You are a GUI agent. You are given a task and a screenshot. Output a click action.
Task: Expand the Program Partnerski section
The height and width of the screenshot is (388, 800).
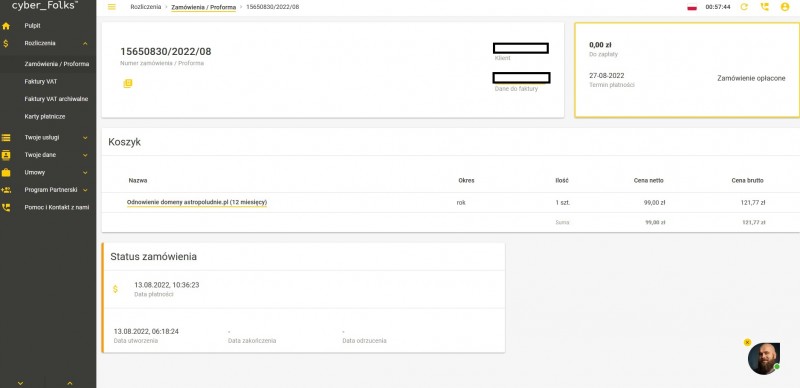coord(85,190)
